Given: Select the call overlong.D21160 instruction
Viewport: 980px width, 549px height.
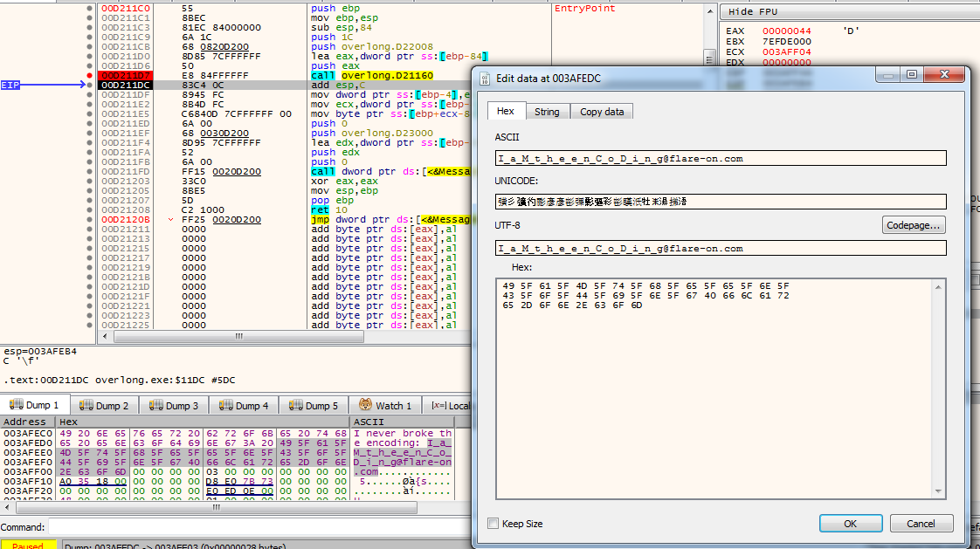Looking at the screenshot, I should click(372, 76).
